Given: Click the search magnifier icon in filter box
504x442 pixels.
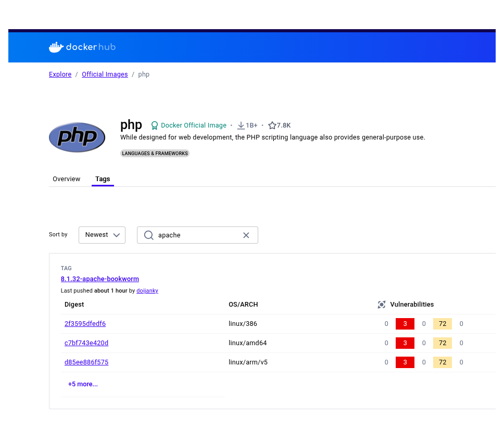Looking at the screenshot, I should [148, 235].
